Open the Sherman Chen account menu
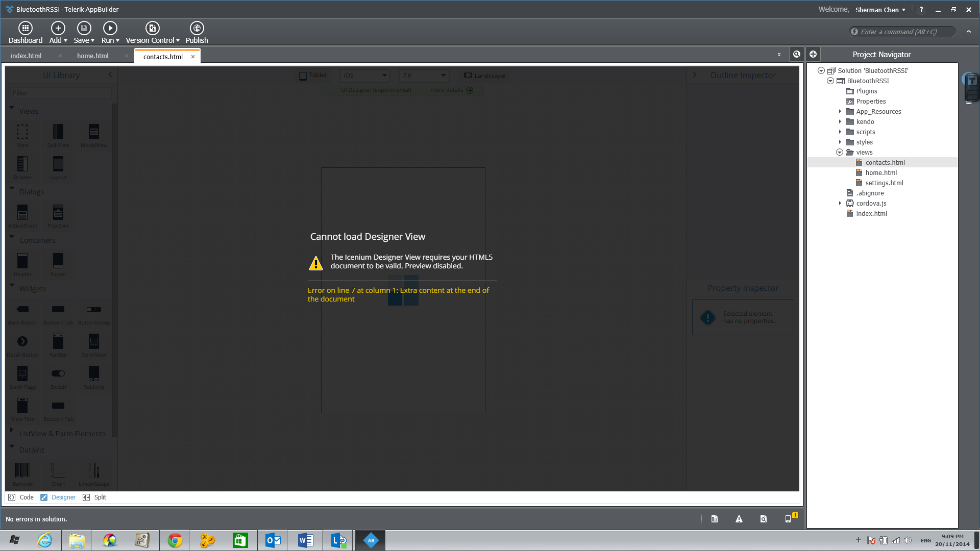This screenshot has height=551, width=980. [x=880, y=10]
